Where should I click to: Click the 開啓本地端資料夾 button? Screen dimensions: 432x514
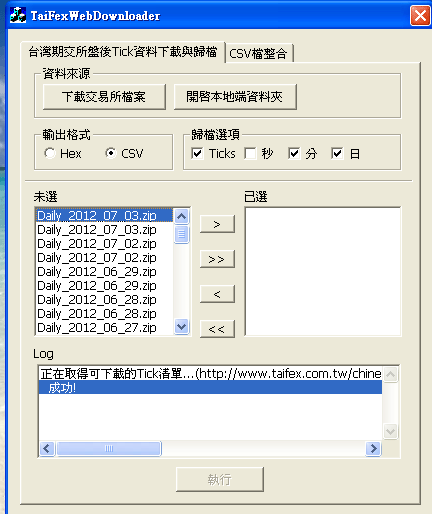[235, 97]
